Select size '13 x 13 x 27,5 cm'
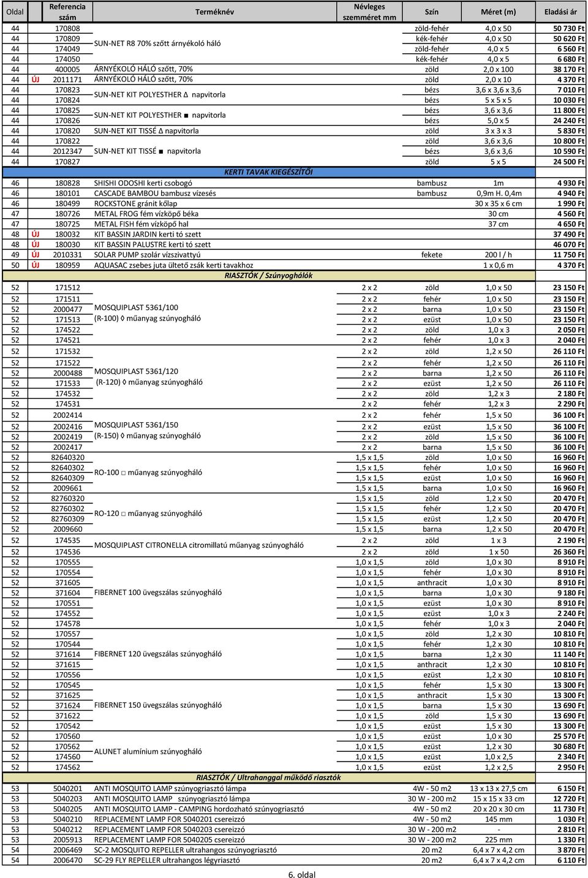Image resolution: width=588 pixels, height=878 pixels. [499, 789]
